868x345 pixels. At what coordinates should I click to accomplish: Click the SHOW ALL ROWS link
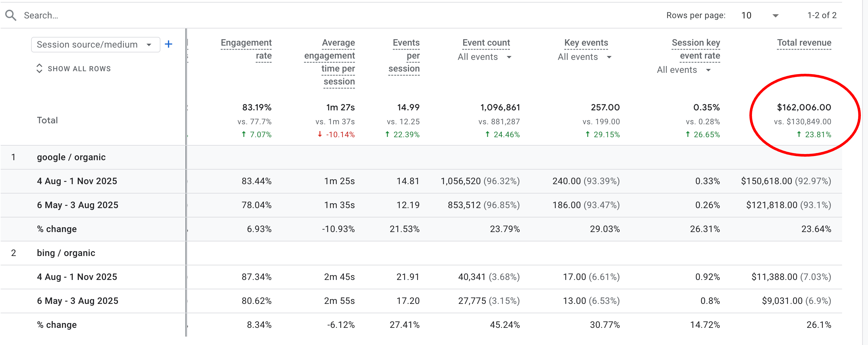(x=79, y=69)
